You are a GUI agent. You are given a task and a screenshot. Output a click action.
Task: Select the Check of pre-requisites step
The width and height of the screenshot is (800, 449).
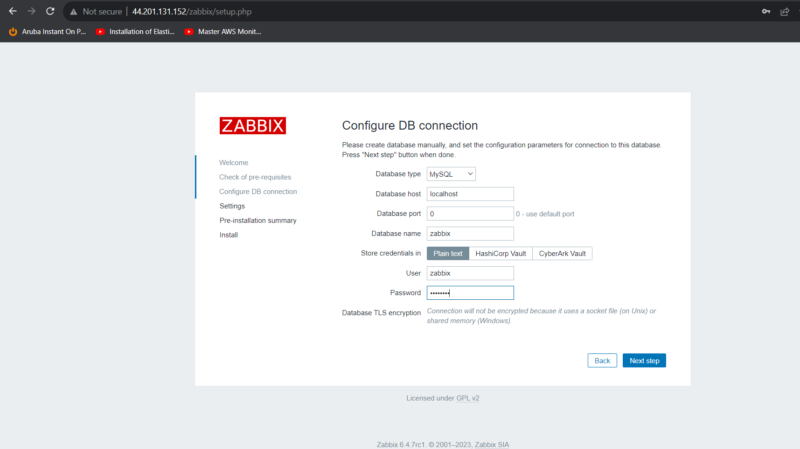click(x=255, y=177)
